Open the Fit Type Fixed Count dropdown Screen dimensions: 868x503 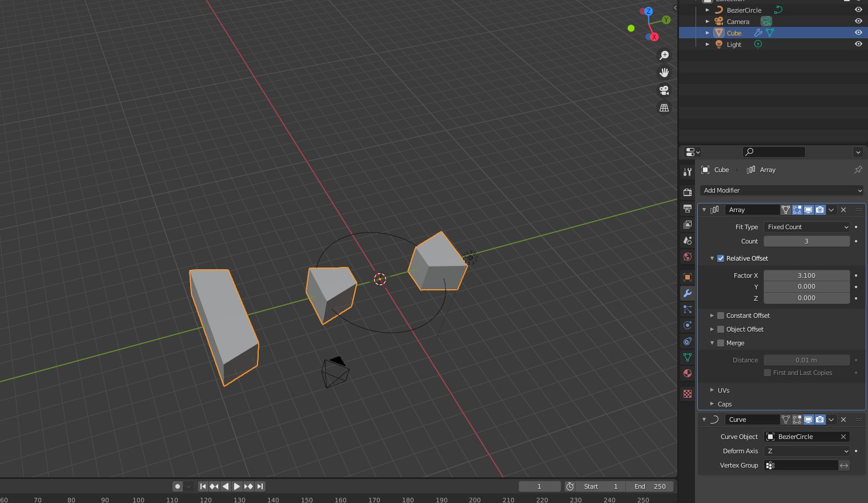(807, 227)
